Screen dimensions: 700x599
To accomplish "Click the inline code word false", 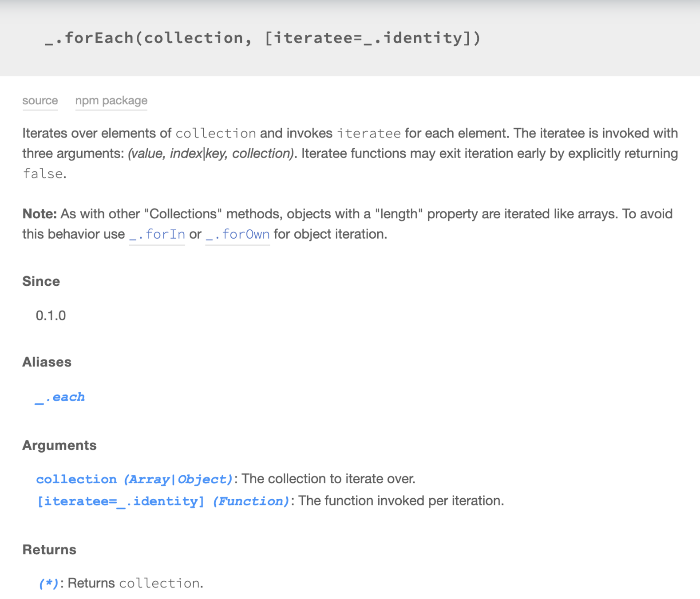I will click(x=43, y=173).
